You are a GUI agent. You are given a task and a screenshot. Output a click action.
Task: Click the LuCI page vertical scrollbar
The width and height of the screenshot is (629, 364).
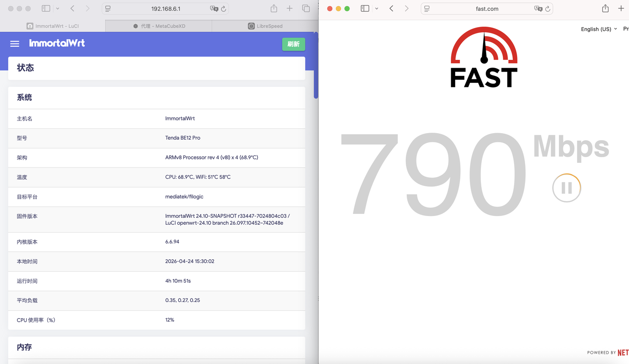pos(316,65)
